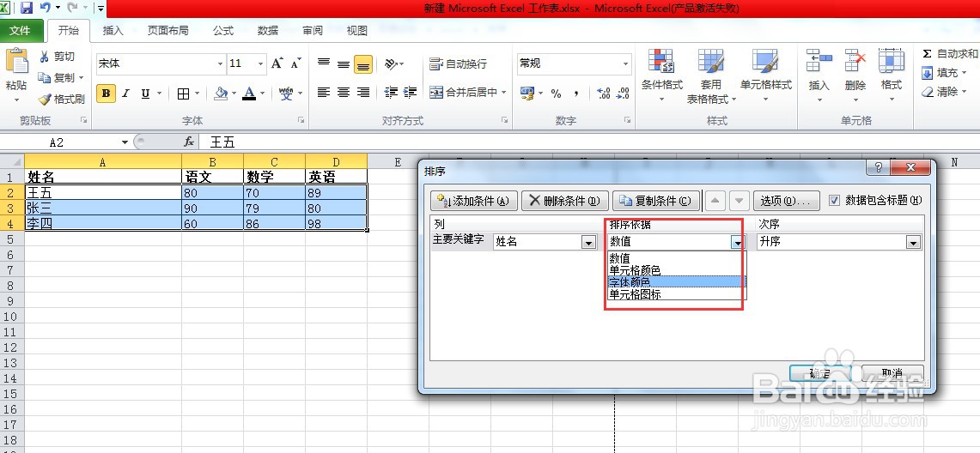Image resolution: width=980 pixels, height=453 pixels.
Task: Click the Cut (剪切) scissors icon
Action: pos(45,57)
